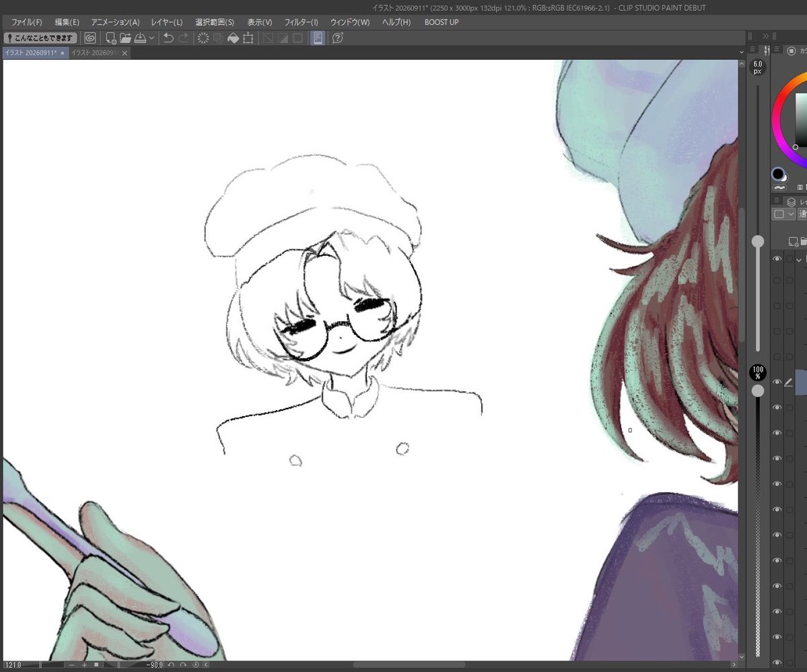Save the illustration with Save icon
This screenshot has height=672, width=807.
[x=140, y=38]
